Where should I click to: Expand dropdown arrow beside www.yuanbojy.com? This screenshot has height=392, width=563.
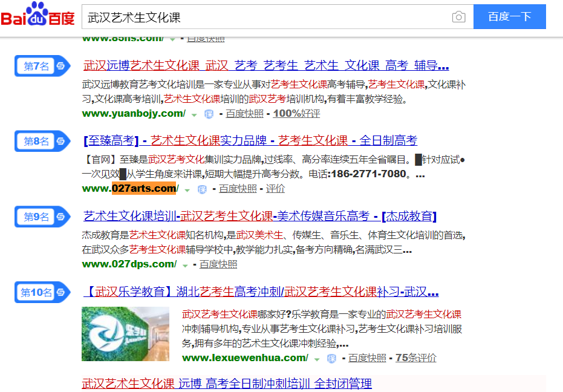pyautogui.click(x=194, y=115)
